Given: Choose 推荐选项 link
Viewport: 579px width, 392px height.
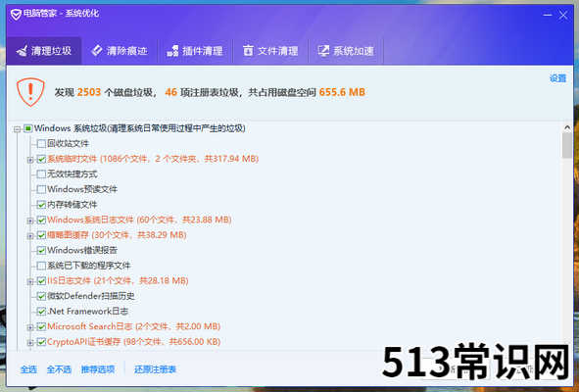Looking at the screenshot, I should click(x=98, y=369).
